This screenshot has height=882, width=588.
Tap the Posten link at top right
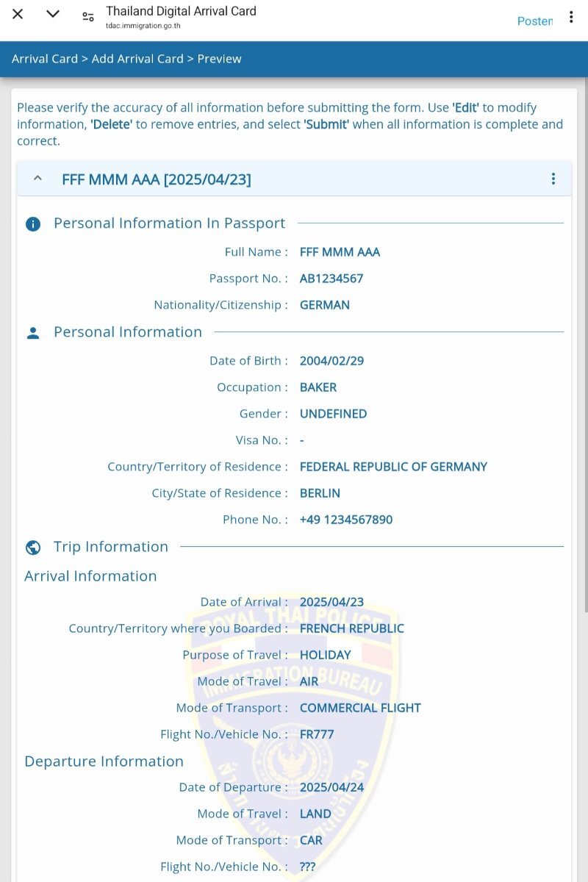[535, 21]
